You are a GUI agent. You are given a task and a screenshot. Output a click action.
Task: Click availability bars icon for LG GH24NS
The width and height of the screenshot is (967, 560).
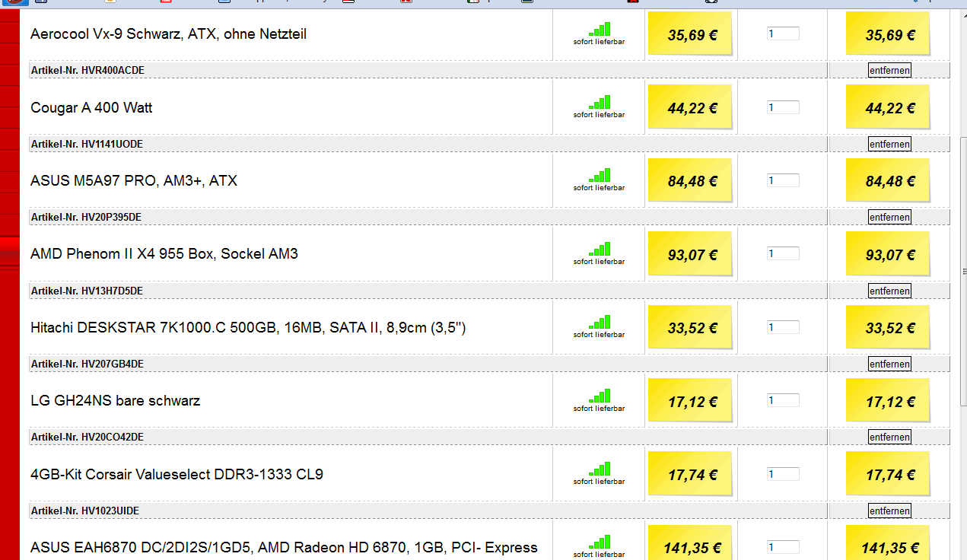coord(600,396)
